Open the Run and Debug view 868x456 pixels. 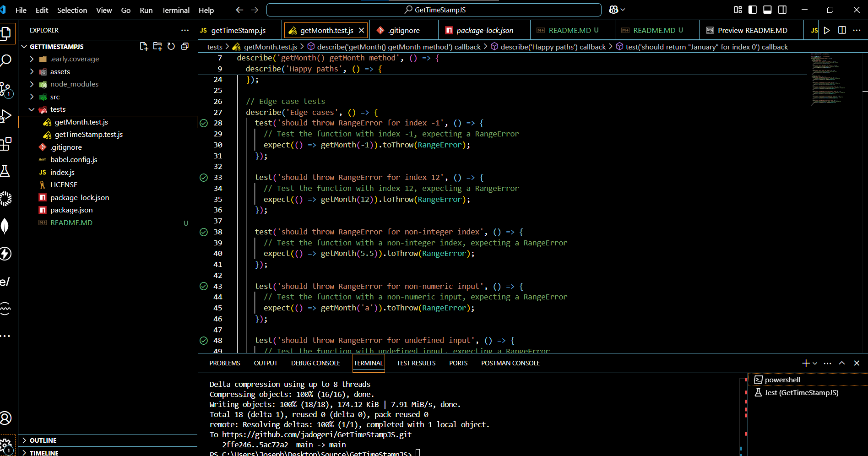[5, 116]
